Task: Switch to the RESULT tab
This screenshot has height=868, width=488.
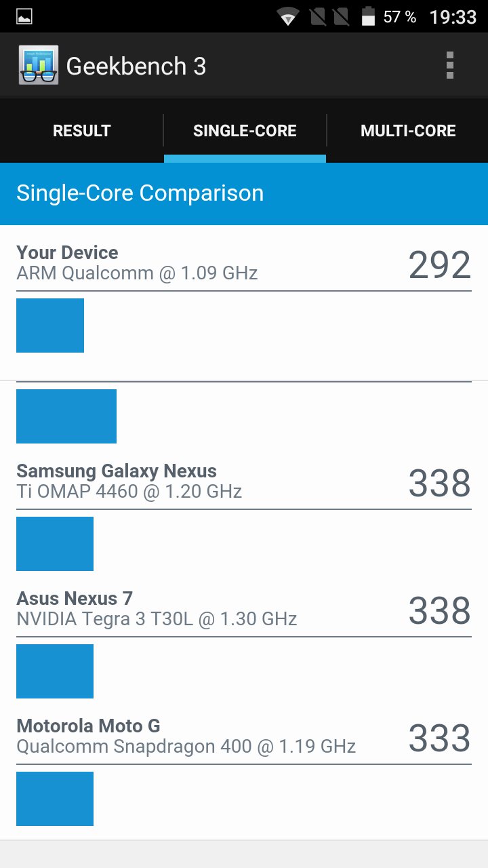Action: [x=81, y=131]
